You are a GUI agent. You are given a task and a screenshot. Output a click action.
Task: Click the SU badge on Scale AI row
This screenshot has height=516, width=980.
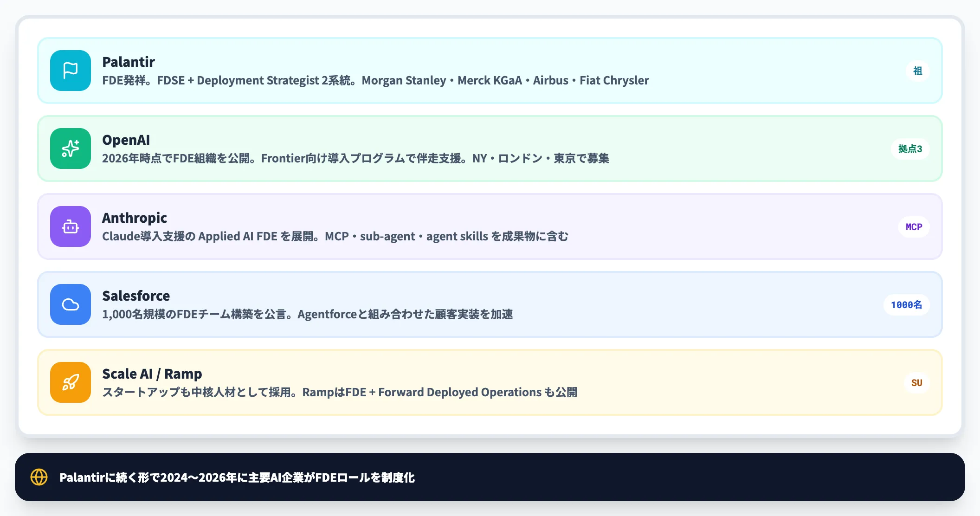click(x=916, y=383)
